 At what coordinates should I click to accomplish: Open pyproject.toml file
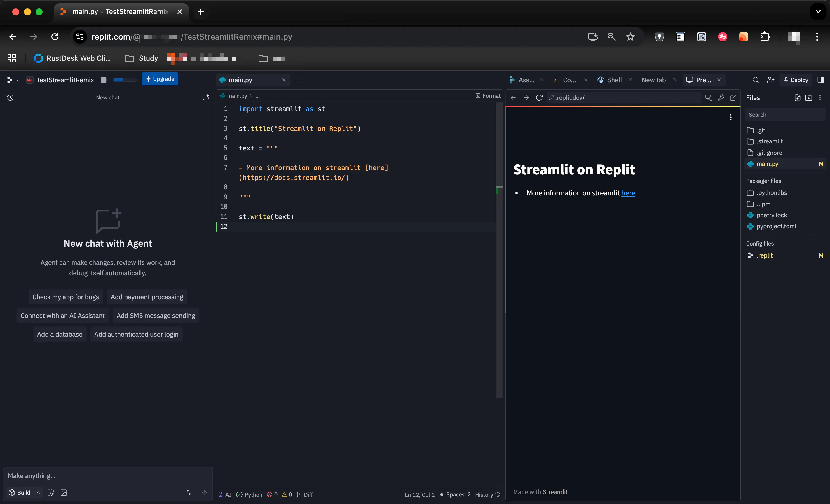click(x=785, y=226)
